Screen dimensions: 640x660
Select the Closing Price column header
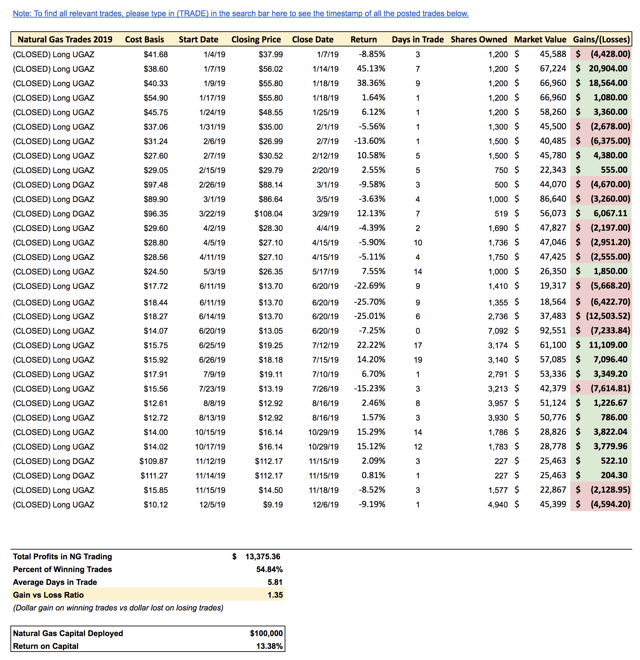pos(256,40)
